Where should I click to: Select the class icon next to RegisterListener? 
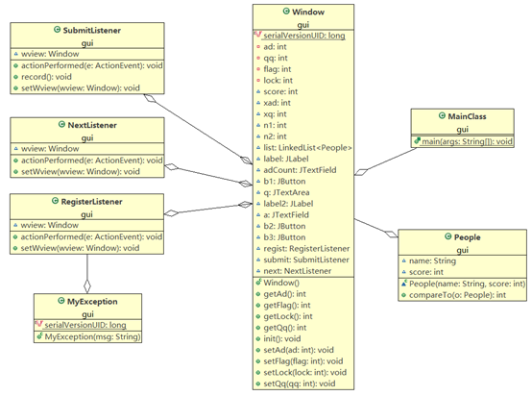coord(55,201)
